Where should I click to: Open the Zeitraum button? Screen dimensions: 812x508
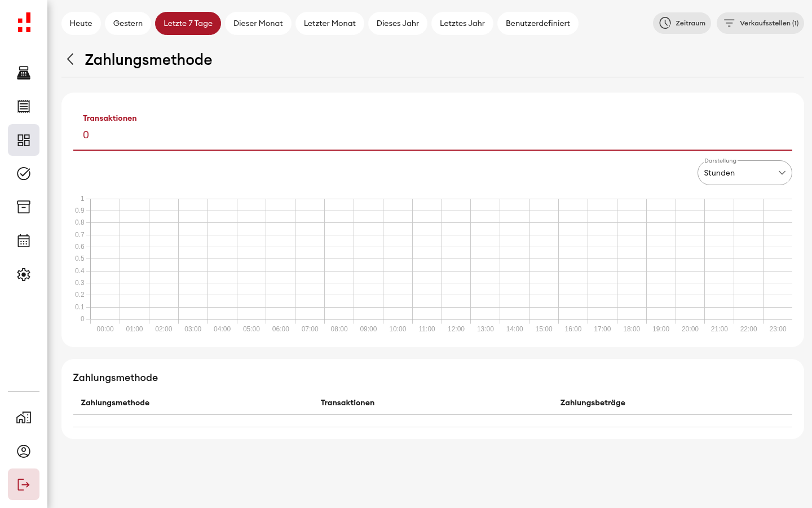pyautogui.click(x=682, y=23)
